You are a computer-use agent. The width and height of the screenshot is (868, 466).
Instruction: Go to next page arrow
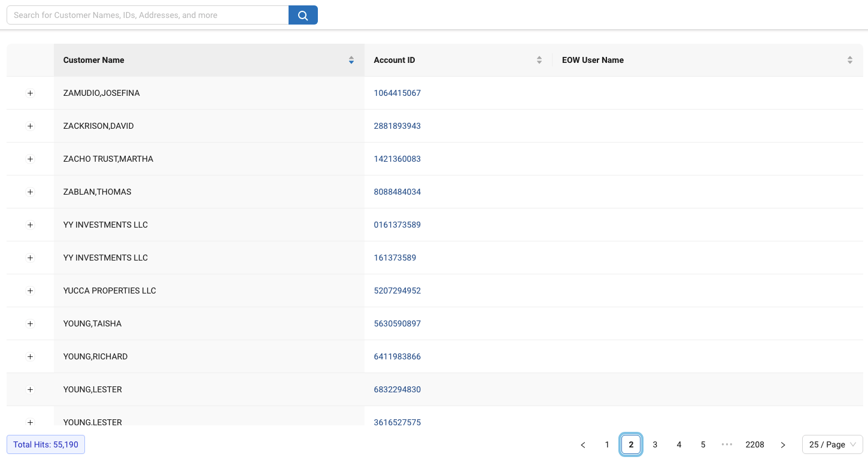click(783, 444)
